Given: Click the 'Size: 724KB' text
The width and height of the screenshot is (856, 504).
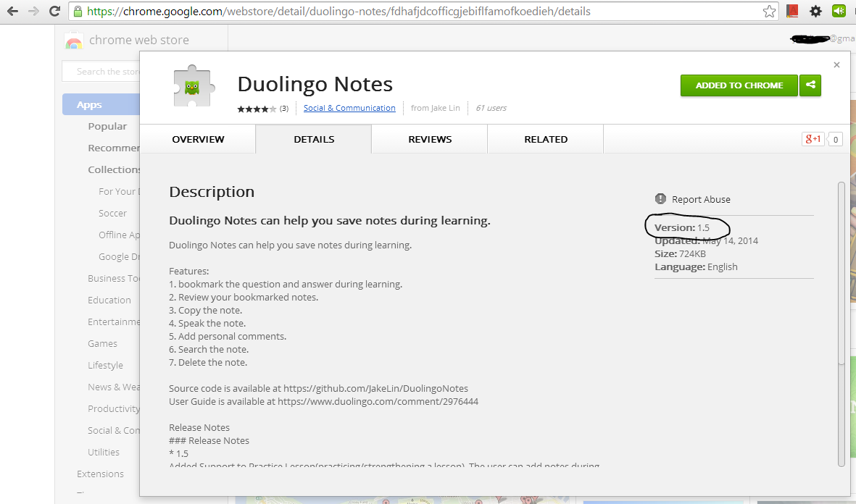Looking at the screenshot, I should point(680,253).
